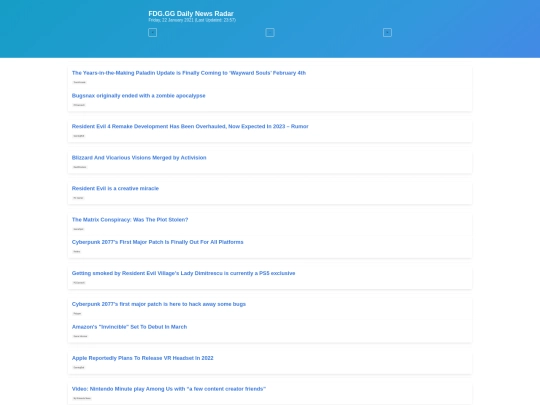Viewport: 540px width, 405px height.
Task: Click the source tag under 'First Major Patch Is Finally Out'
Action: (x=76, y=251)
